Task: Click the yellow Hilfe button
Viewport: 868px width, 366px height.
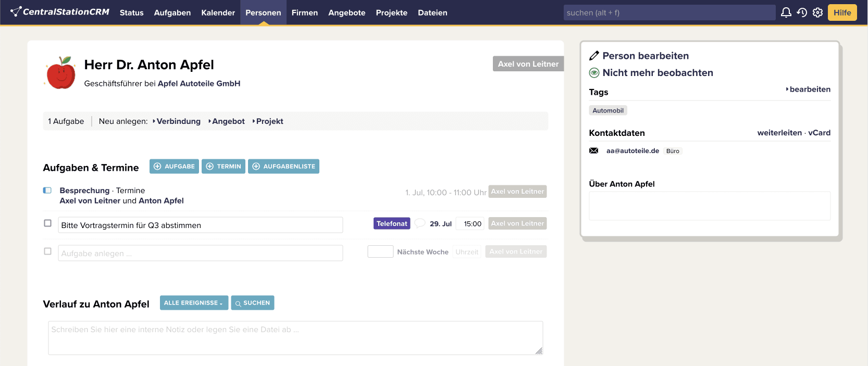Action: pyautogui.click(x=842, y=12)
